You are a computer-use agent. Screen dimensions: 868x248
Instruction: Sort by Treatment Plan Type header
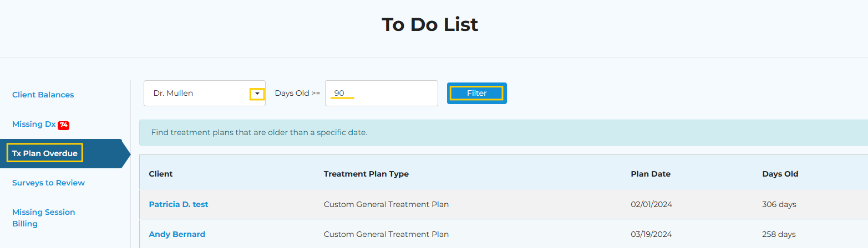pyautogui.click(x=366, y=174)
